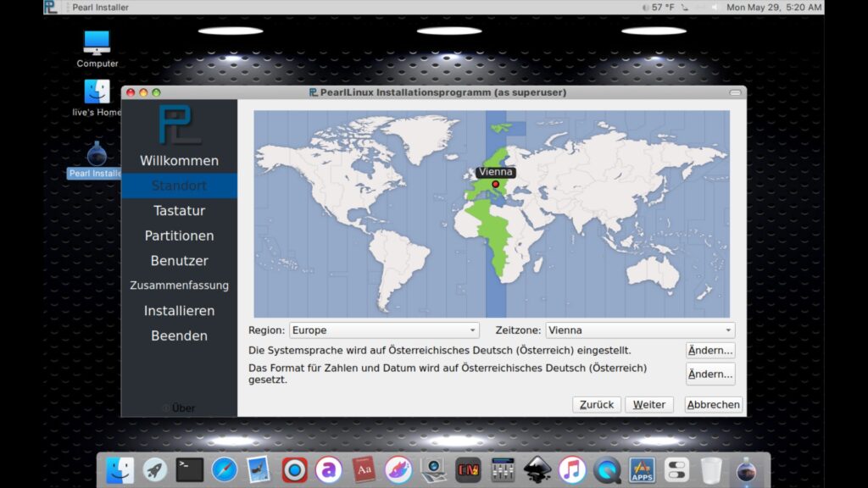Click the 'Region:' label
The height and width of the screenshot is (488, 868).
tap(266, 330)
